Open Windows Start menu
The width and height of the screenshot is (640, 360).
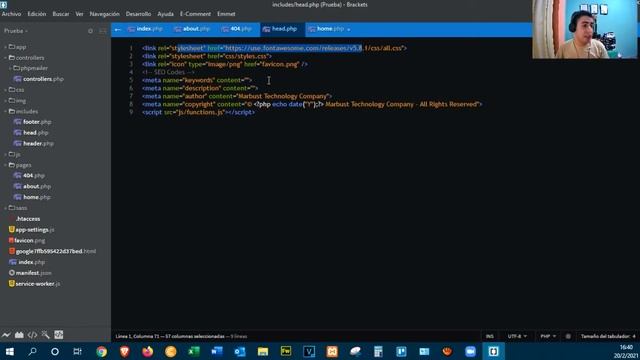pos(9,351)
